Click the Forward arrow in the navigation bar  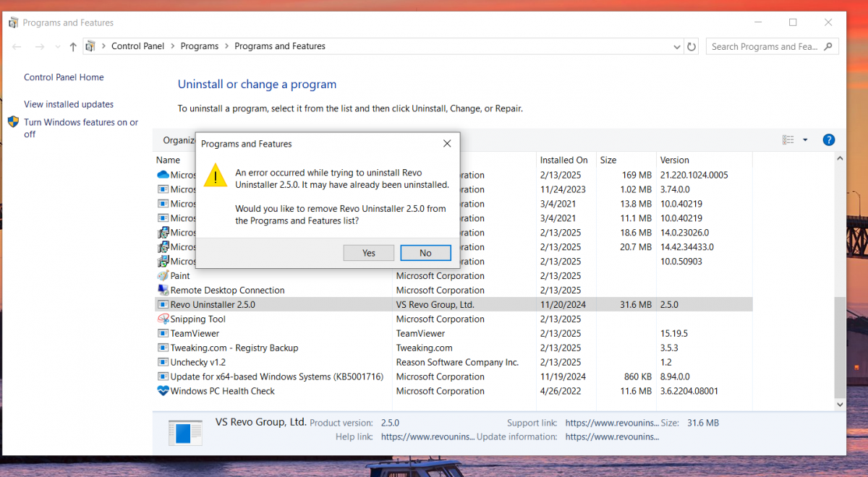pyautogui.click(x=40, y=47)
